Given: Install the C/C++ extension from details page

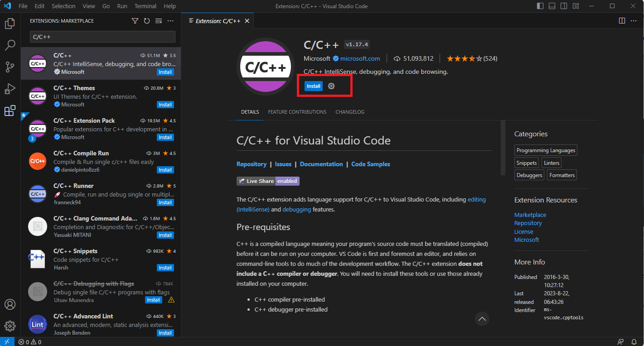Looking at the screenshot, I should pos(314,86).
